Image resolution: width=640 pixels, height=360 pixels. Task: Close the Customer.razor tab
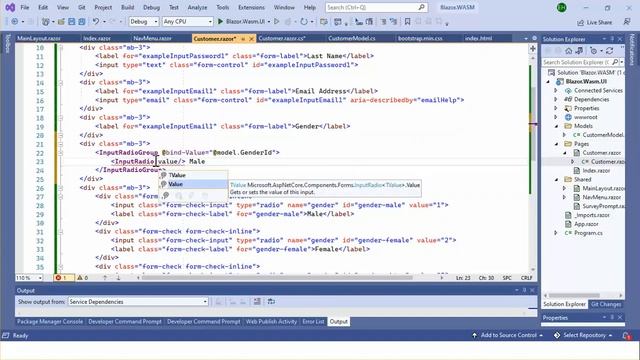pos(251,39)
